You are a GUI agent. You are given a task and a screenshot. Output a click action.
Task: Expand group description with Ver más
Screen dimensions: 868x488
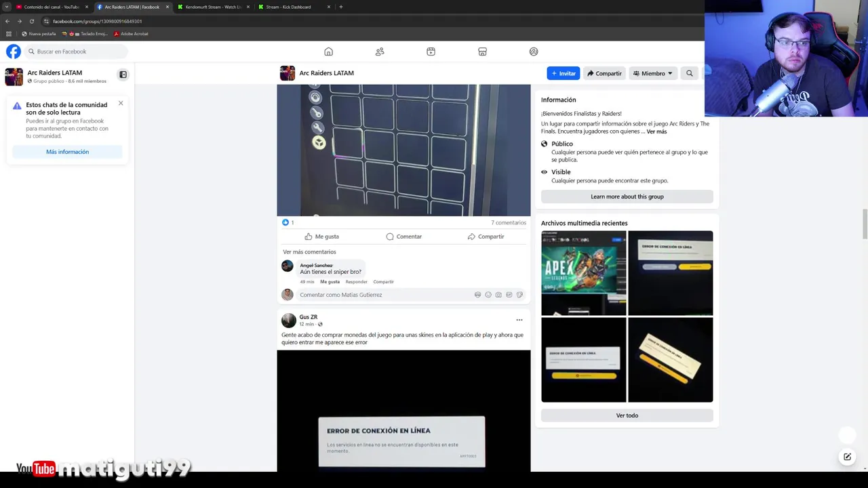point(656,131)
